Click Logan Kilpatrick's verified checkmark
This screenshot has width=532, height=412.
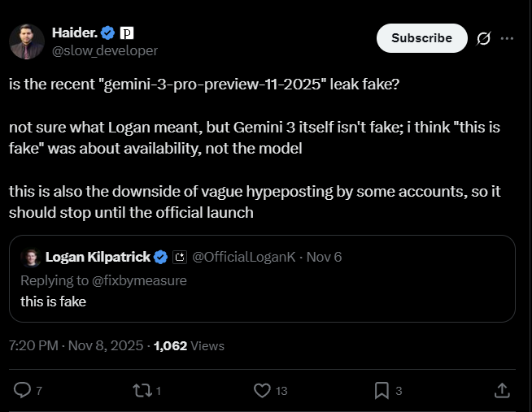[x=160, y=257]
